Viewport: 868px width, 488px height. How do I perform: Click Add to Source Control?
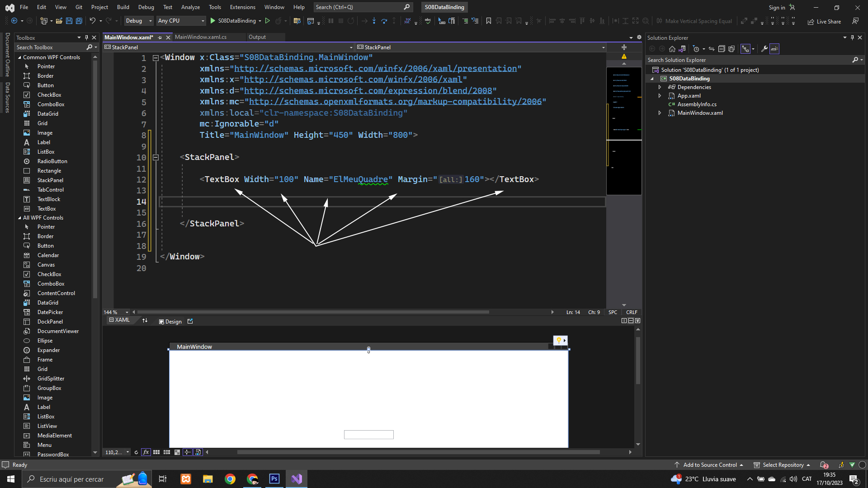coord(709,465)
